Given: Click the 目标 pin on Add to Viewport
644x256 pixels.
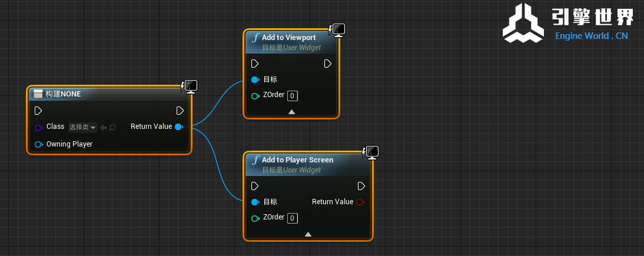Looking at the screenshot, I should coord(255,80).
